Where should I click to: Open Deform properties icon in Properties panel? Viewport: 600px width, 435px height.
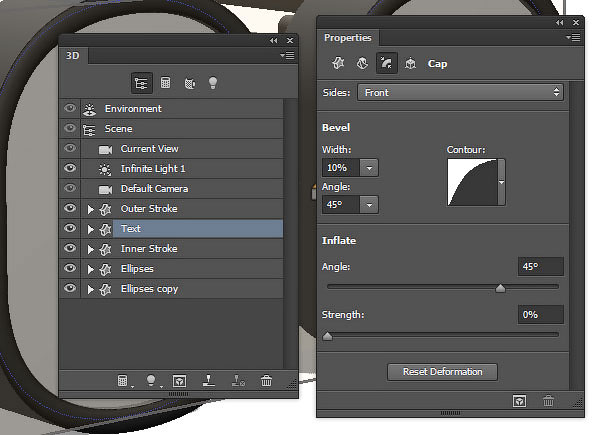(362, 63)
